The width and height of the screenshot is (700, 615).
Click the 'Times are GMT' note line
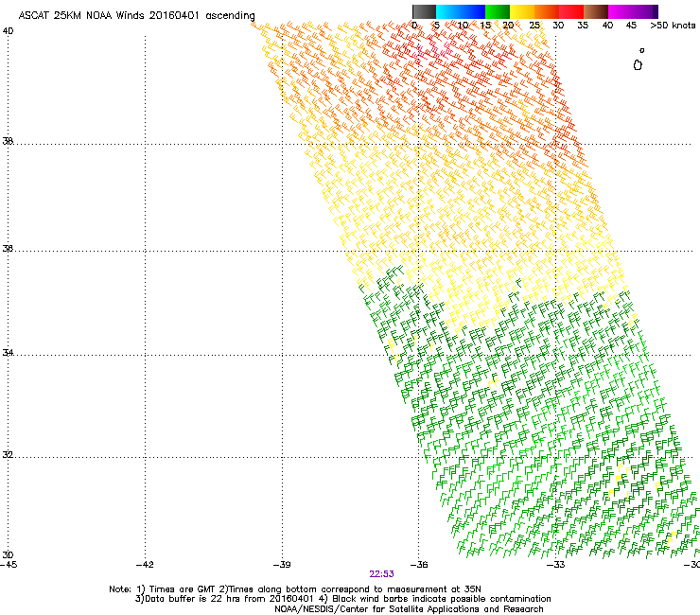[x=295, y=589]
